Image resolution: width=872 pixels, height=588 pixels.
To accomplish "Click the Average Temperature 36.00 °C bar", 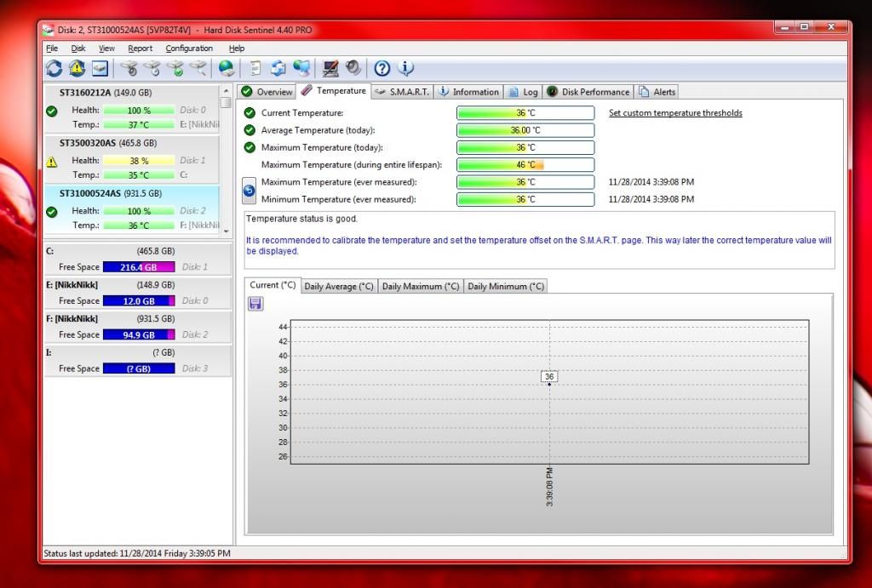I will coord(525,130).
